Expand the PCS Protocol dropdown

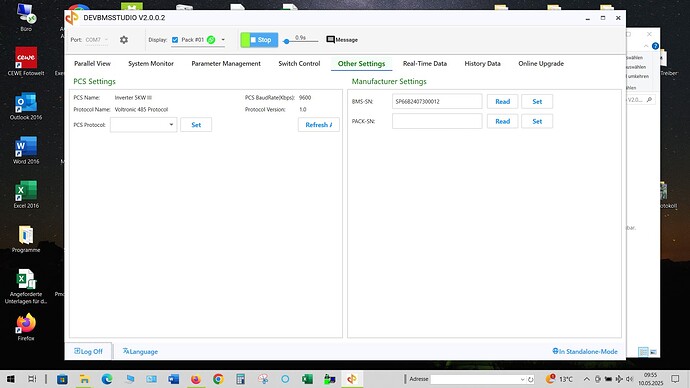point(143,124)
